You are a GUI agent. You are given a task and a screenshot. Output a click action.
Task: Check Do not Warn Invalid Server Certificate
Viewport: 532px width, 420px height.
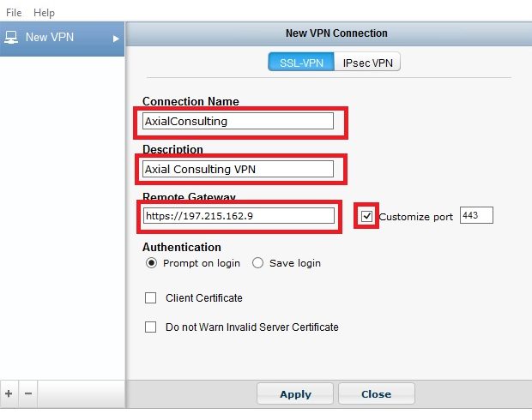151,327
